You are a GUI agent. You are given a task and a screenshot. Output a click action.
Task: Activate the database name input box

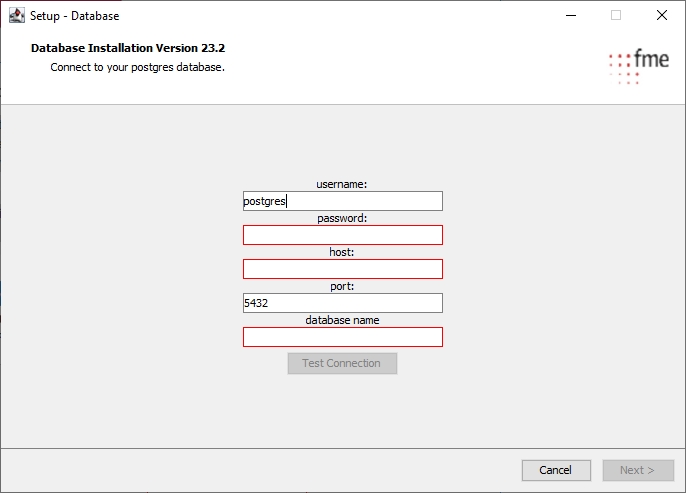click(x=342, y=337)
